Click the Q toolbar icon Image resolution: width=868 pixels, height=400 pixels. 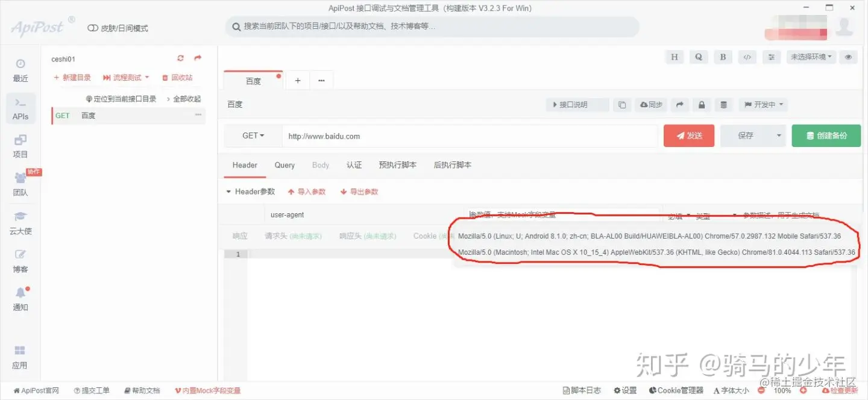point(699,57)
